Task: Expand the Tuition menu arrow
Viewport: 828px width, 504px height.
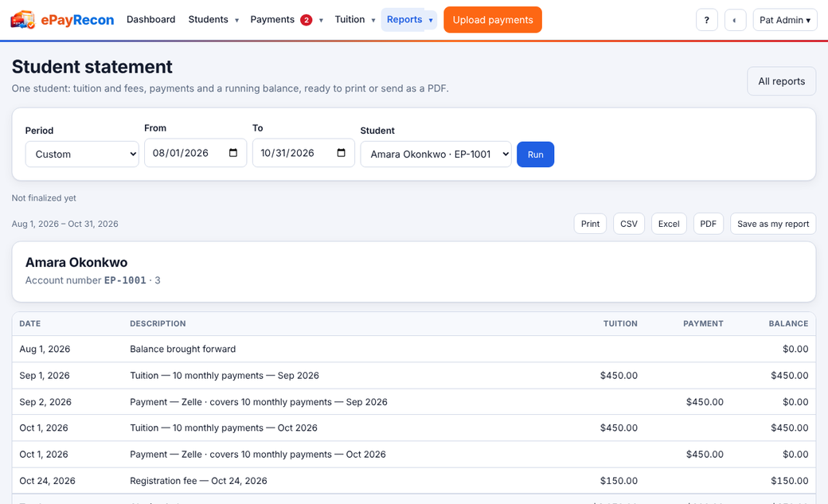Action: point(373,20)
